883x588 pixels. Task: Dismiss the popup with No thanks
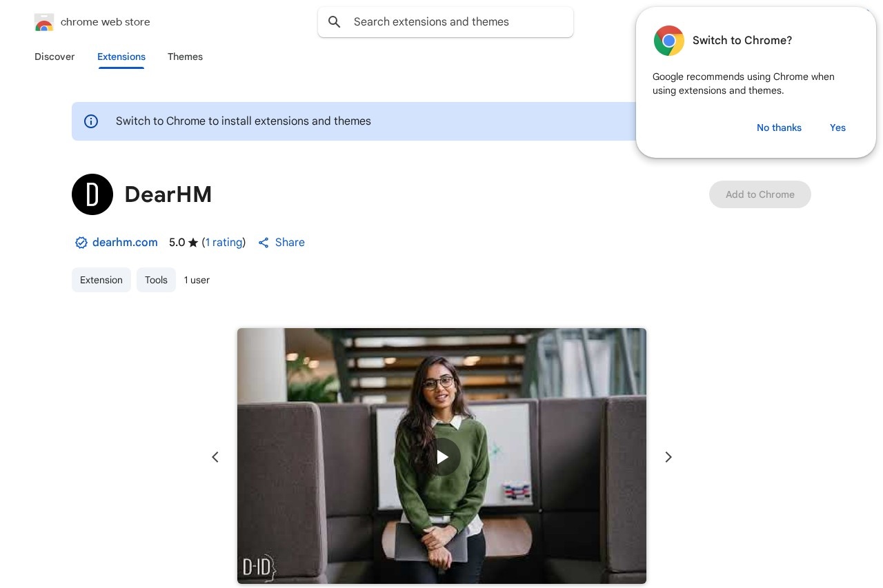tap(779, 128)
